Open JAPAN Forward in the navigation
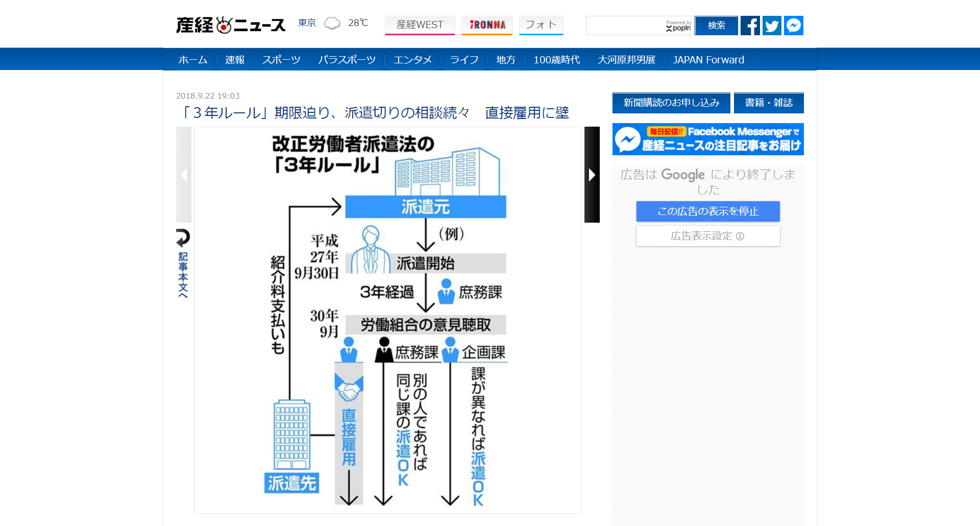 tap(708, 60)
